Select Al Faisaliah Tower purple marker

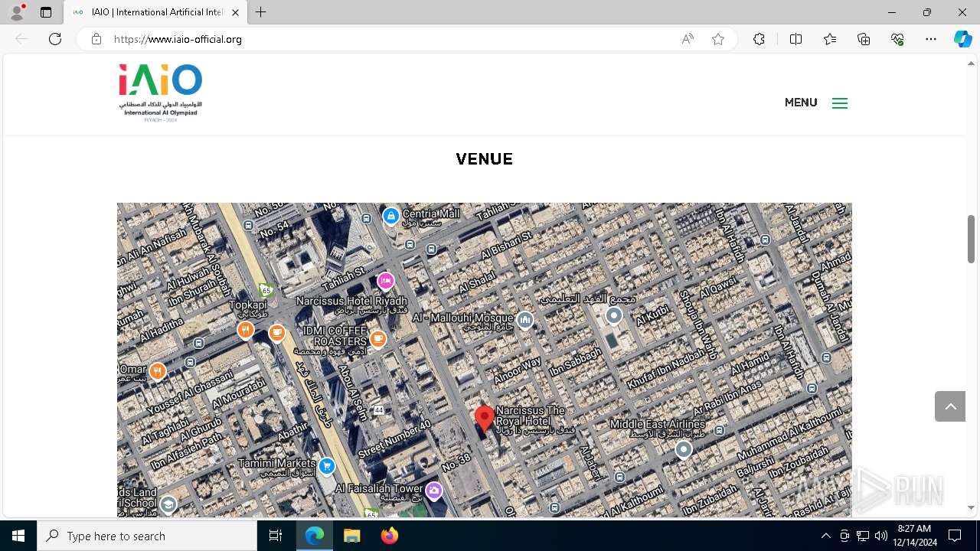(x=433, y=491)
